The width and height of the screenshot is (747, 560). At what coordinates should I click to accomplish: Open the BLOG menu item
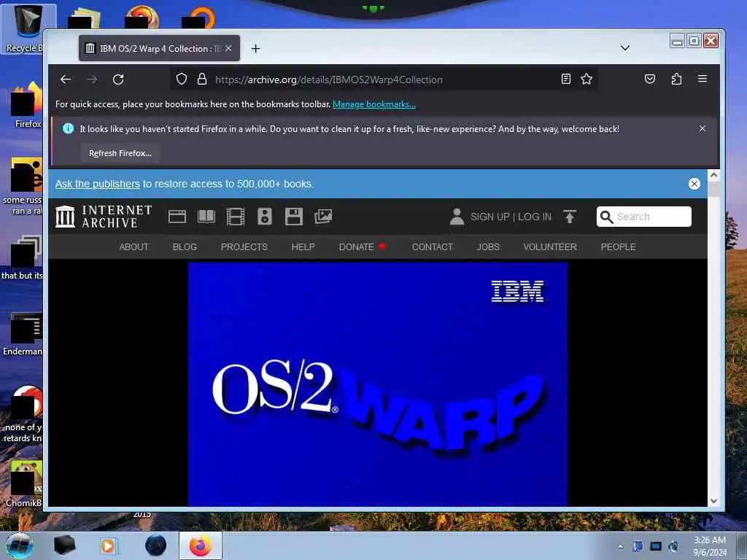(185, 246)
